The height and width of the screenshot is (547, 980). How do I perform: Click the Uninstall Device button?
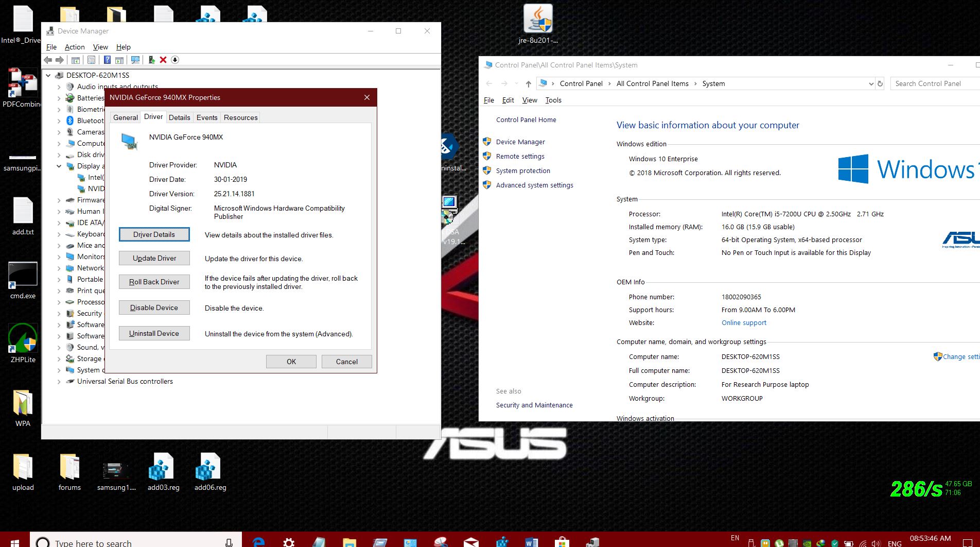click(x=154, y=333)
